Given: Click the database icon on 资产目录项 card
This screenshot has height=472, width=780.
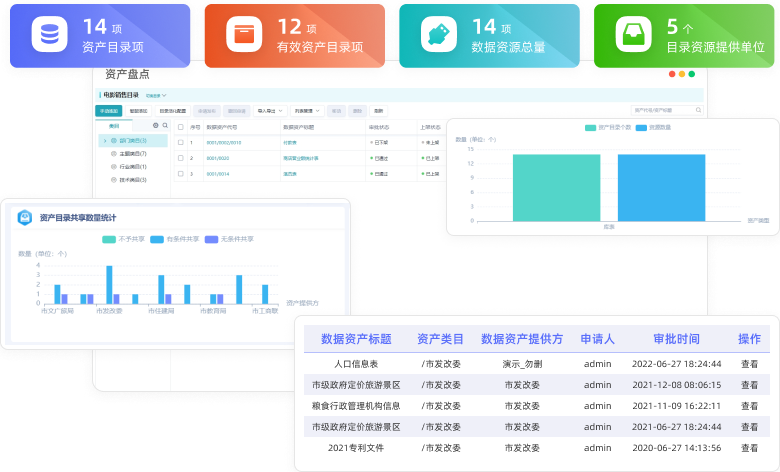Looking at the screenshot, I should 45,35.
